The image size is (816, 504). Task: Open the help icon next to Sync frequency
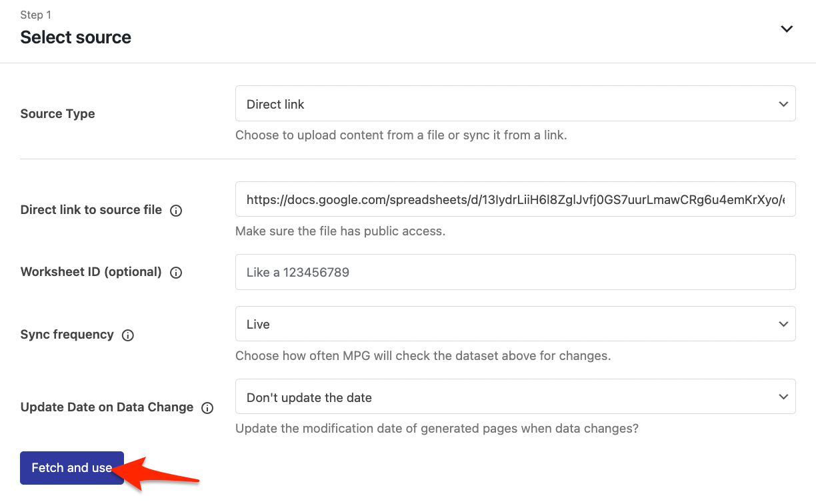point(128,335)
